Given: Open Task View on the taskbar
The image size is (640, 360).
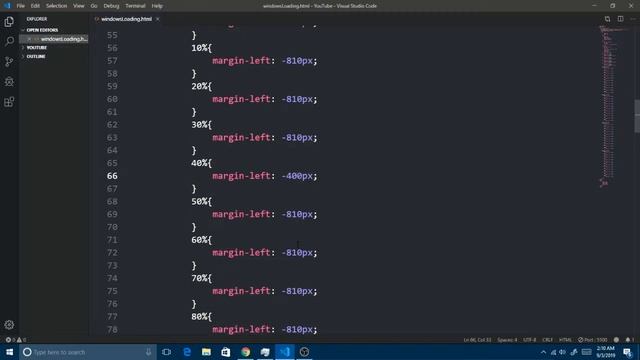Looking at the screenshot, I should [x=166, y=352].
